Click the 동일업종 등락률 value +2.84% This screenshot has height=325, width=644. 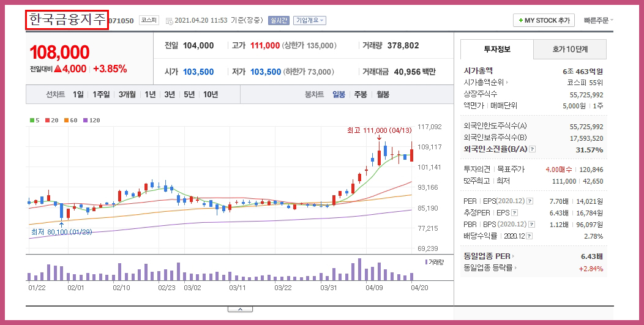click(591, 269)
